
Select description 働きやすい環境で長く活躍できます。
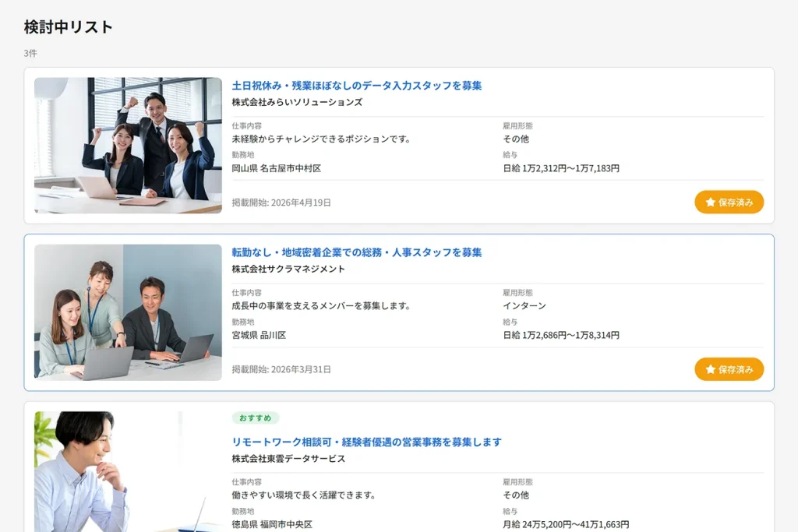(305, 495)
